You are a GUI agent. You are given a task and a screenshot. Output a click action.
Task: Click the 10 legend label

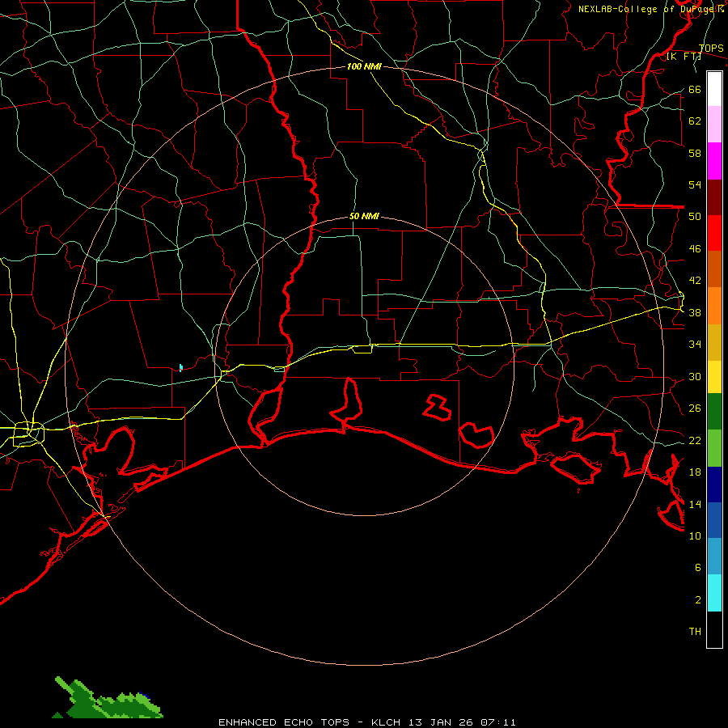pyautogui.click(x=695, y=536)
